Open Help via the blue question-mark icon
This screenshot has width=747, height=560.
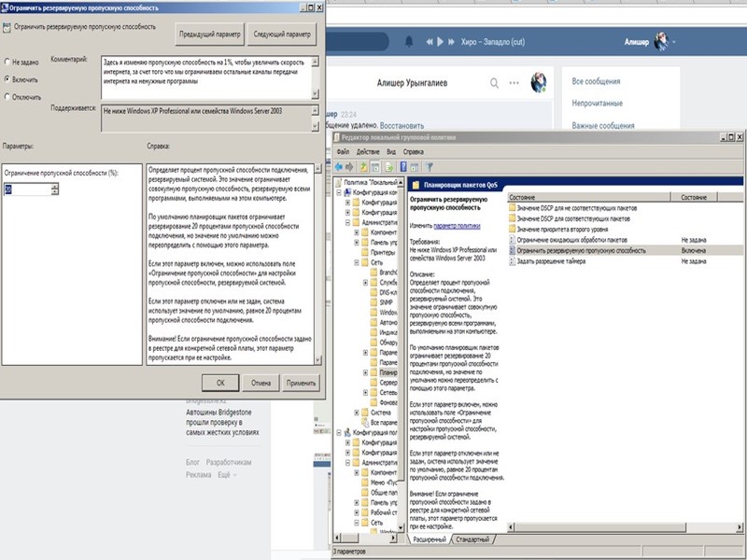403,167
